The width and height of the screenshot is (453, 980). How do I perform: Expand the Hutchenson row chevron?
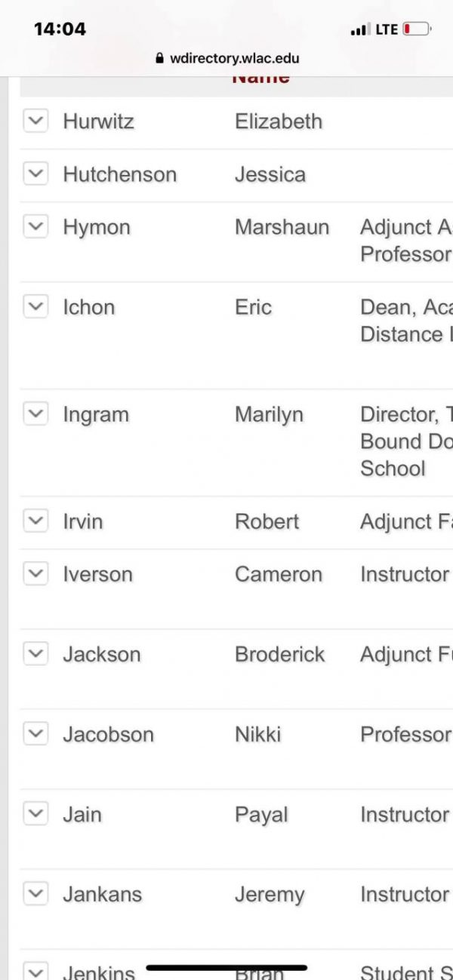click(35, 174)
